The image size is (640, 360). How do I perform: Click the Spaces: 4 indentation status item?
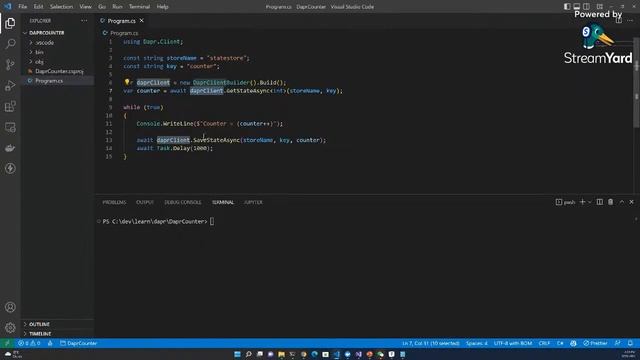coord(477,343)
